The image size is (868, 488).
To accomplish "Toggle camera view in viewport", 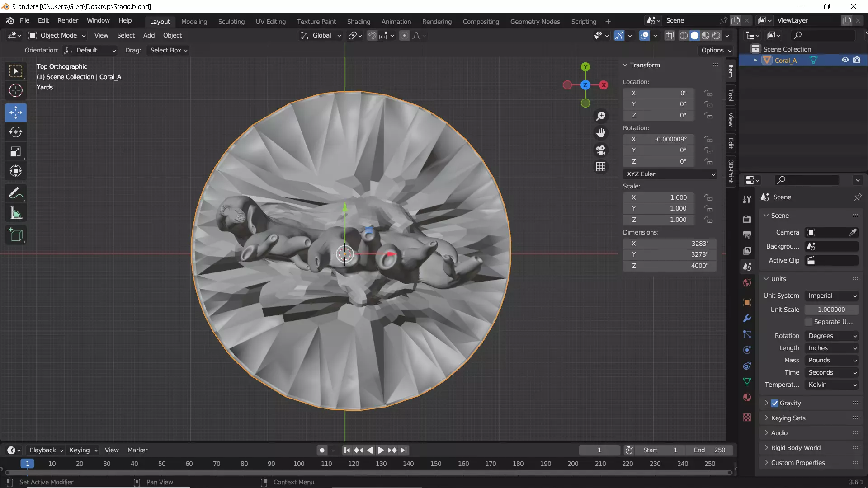I will pyautogui.click(x=601, y=150).
